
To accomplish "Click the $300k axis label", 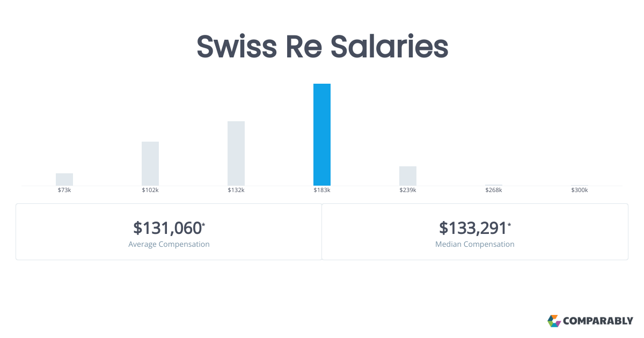I will [580, 190].
